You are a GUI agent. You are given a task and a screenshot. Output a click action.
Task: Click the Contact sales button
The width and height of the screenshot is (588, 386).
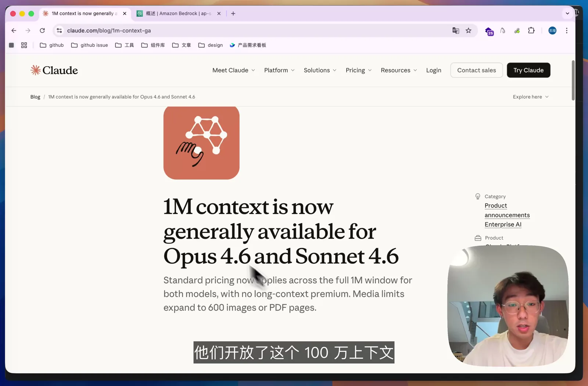click(477, 70)
